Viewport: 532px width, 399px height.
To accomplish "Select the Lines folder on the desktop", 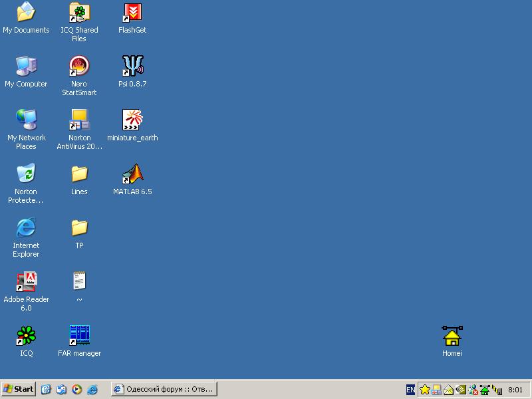I will tap(79, 174).
